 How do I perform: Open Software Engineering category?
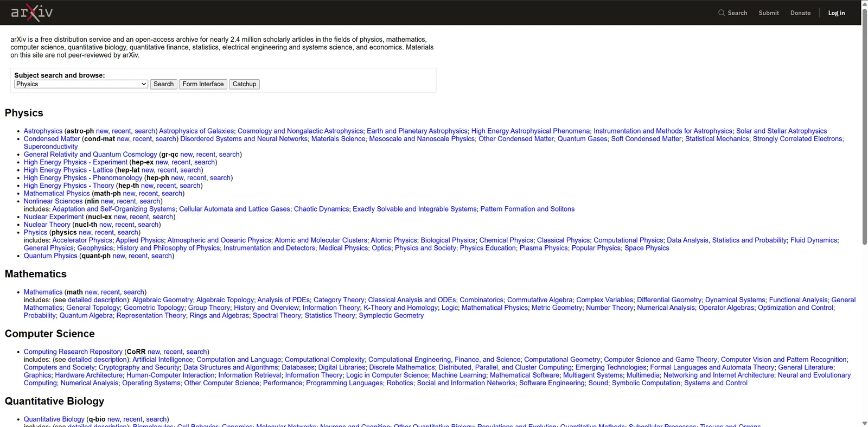552,383
